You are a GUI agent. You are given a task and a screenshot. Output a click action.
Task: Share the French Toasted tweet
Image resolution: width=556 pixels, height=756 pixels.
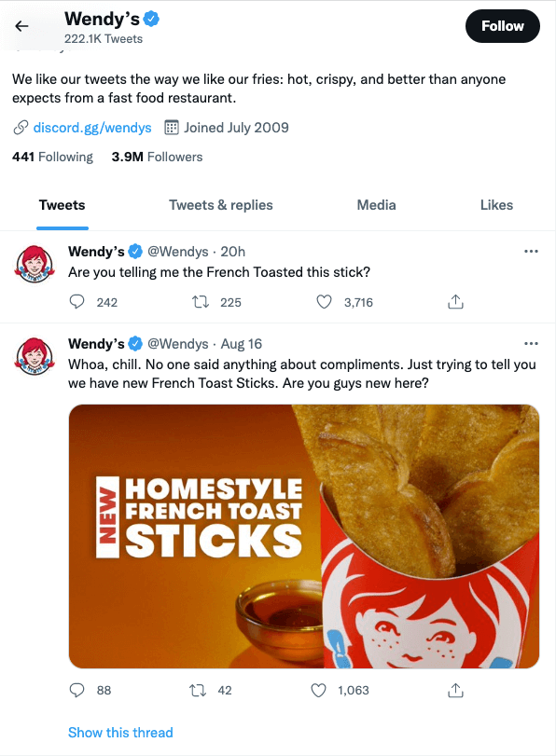point(455,301)
